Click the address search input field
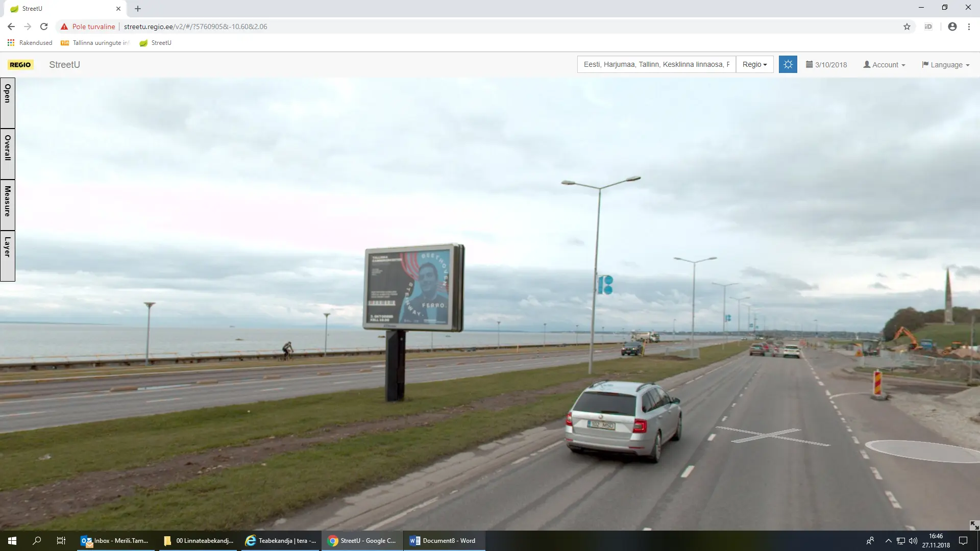This screenshot has width=980, height=551. point(656,65)
